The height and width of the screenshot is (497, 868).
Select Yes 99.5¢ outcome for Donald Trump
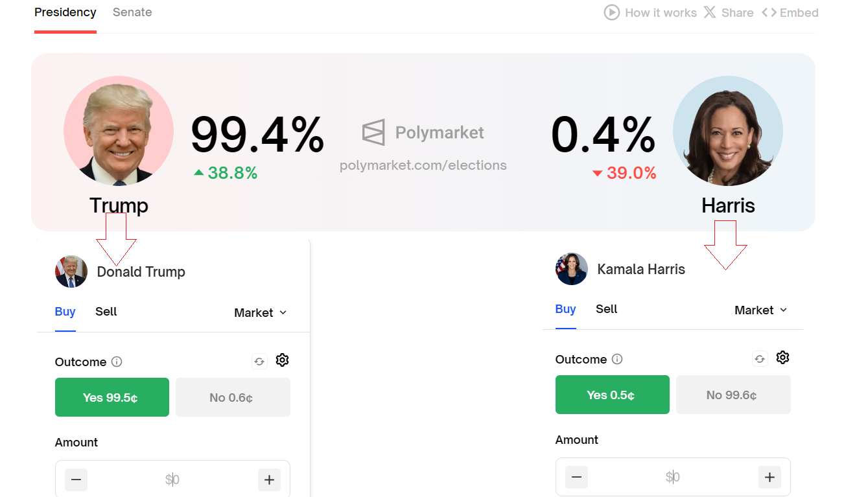pyautogui.click(x=112, y=397)
